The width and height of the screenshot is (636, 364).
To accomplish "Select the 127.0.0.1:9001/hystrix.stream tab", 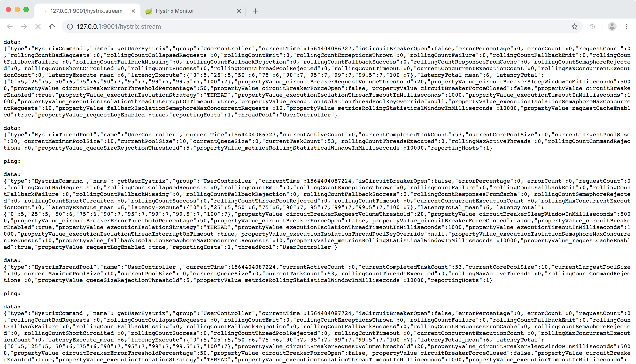I will (87, 11).
